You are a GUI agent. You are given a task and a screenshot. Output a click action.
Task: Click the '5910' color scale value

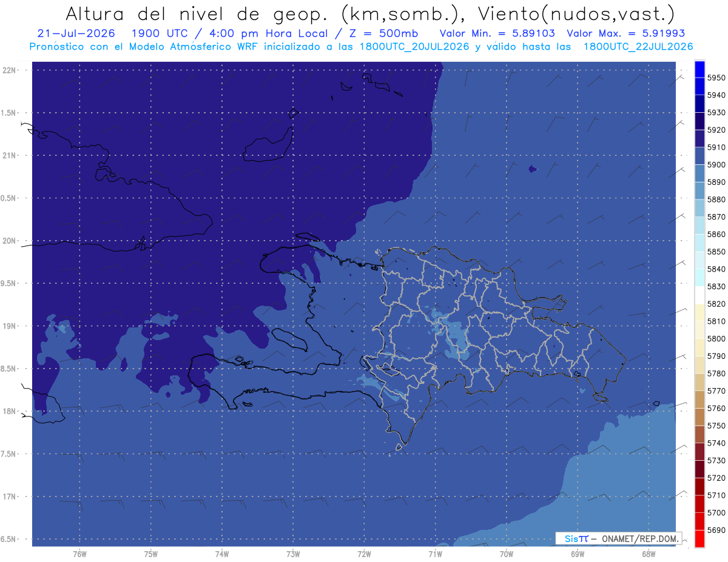(x=716, y=147)
